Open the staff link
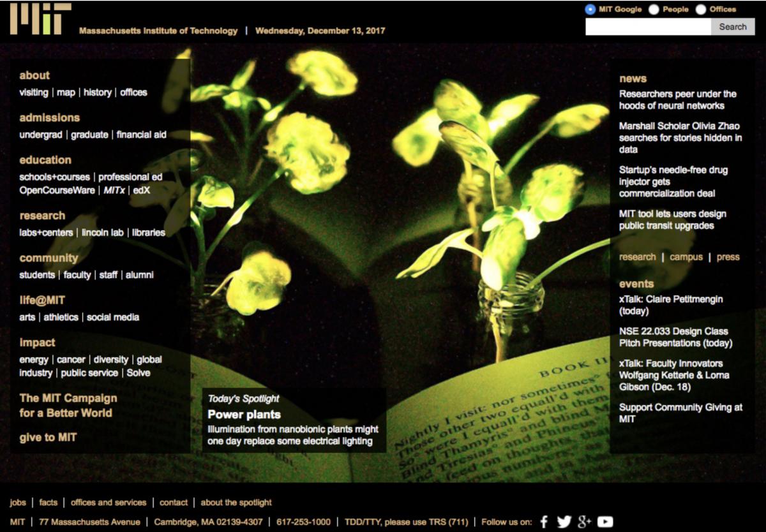Image resolution: width=766 pixels, height=532 pixels. [109, 275]
